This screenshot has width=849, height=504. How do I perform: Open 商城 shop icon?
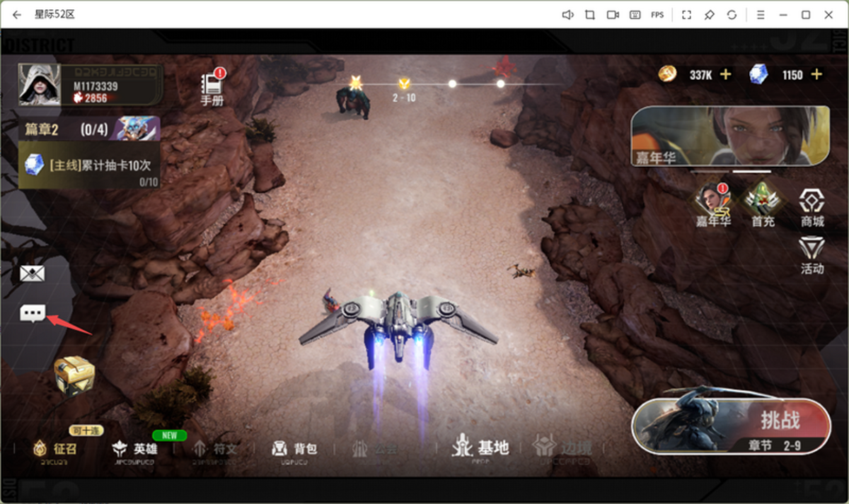tap(812, 209)
